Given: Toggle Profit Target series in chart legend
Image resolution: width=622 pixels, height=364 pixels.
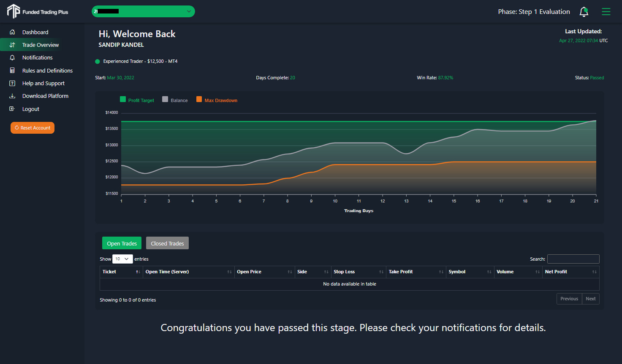Looking at the screenshot, I should 137,100.
